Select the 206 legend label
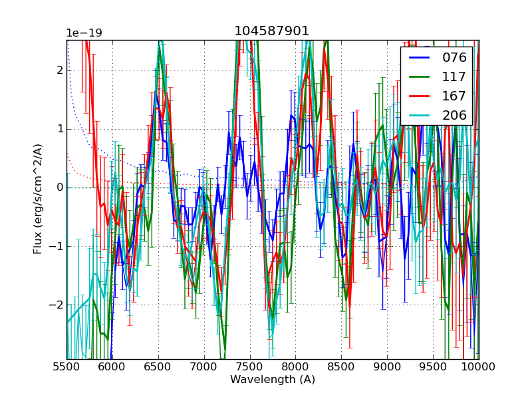532x399 pixels. click(454, 115)
